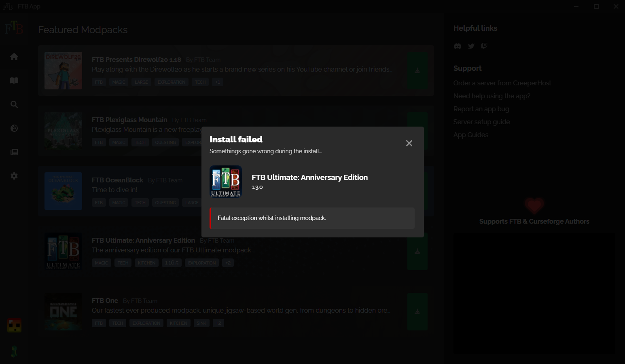Click the Minecraft avatar in the bottom-left
The height and width of the screenshot is (364, 625).
[14, 325]
